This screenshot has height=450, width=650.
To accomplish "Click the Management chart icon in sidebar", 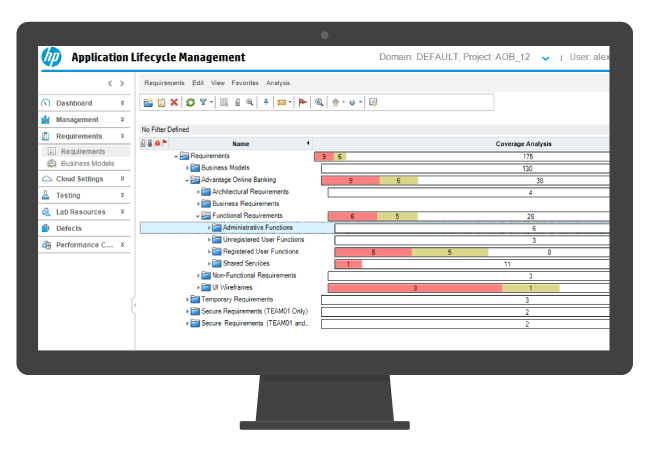I will point(46,120).
